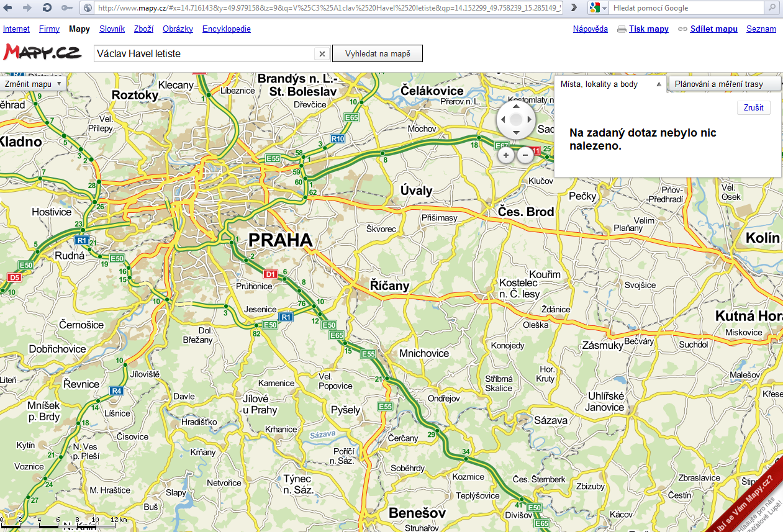Click the blue R4 road badge
783x532 pixels.
coord(115,390)
